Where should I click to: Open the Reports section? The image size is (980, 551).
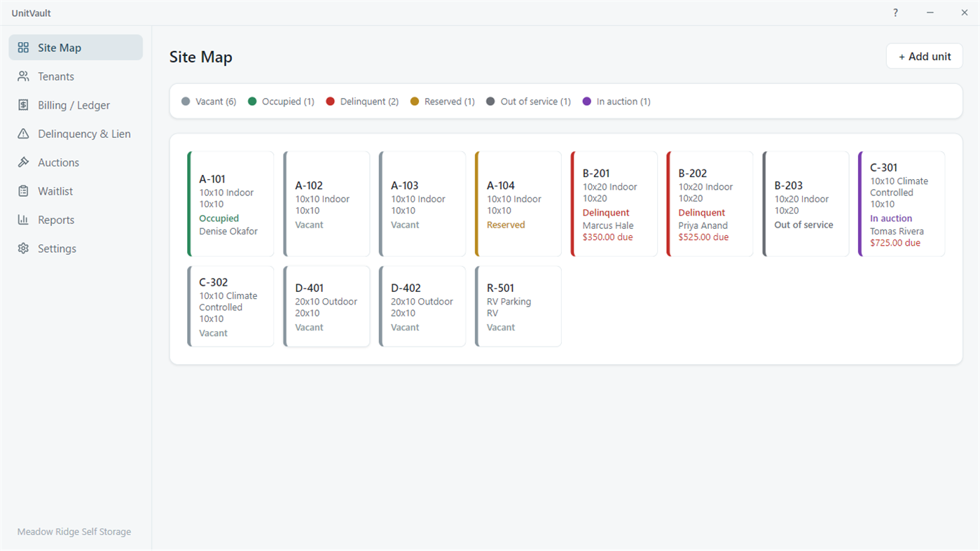pos(76,220)
